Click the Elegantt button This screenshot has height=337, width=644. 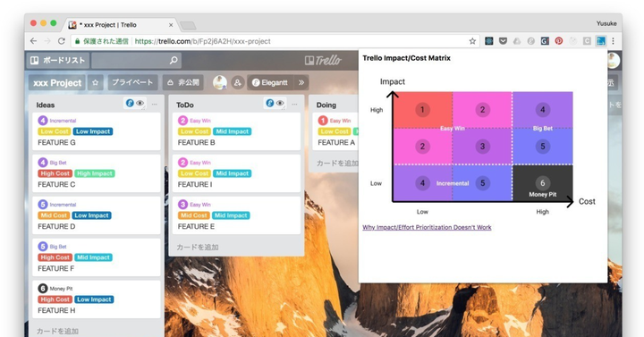[x=271, y=82]
